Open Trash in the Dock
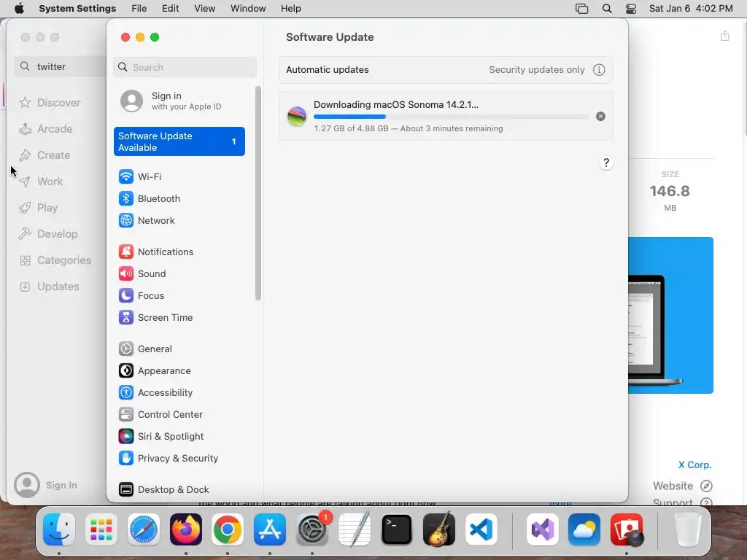The image size is (747, 560). tap(688, 529)
